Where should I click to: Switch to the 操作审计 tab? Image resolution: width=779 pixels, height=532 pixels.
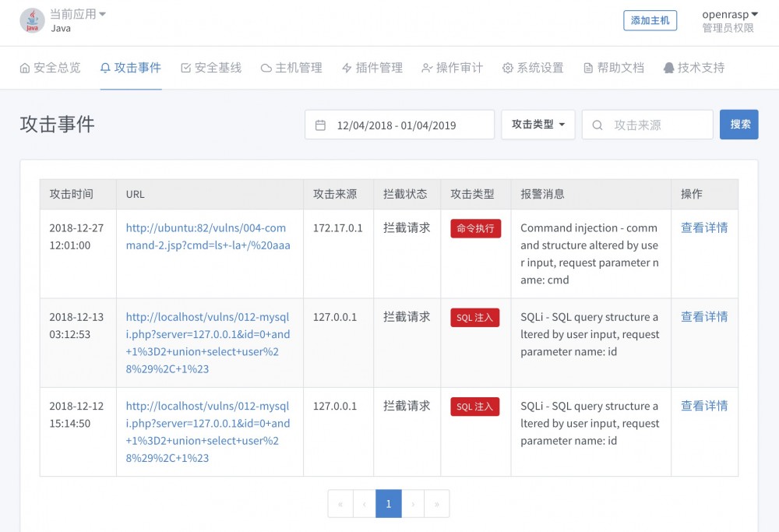[x=453, y=68]
